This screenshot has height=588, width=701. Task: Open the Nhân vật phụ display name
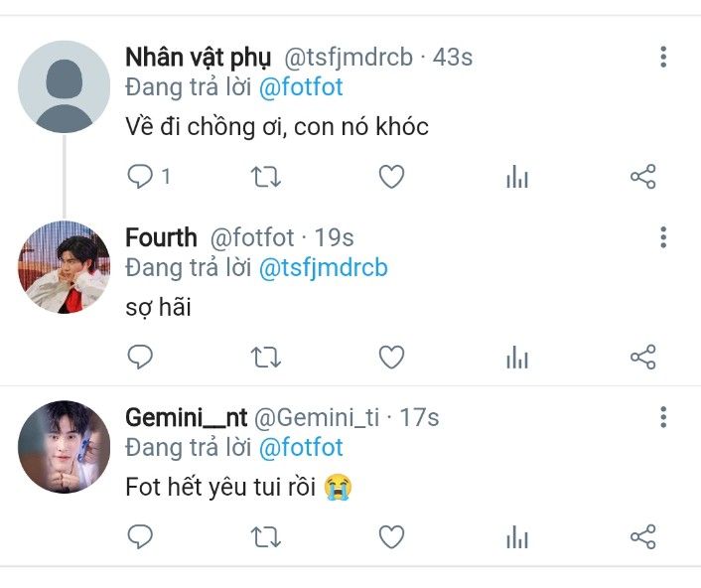click(x=198, y=58)
